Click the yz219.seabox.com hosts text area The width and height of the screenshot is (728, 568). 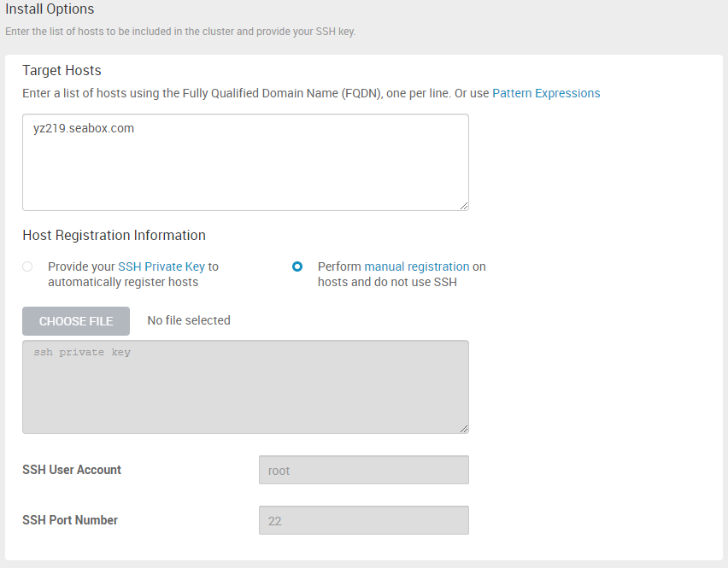245,162
